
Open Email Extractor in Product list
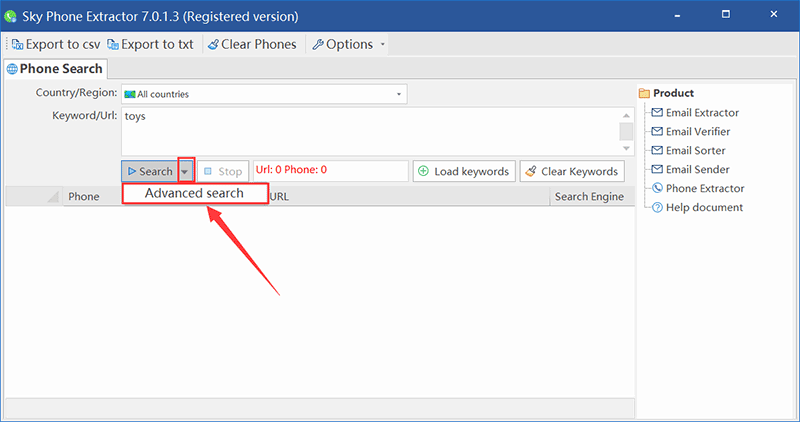tap(702, 112)
